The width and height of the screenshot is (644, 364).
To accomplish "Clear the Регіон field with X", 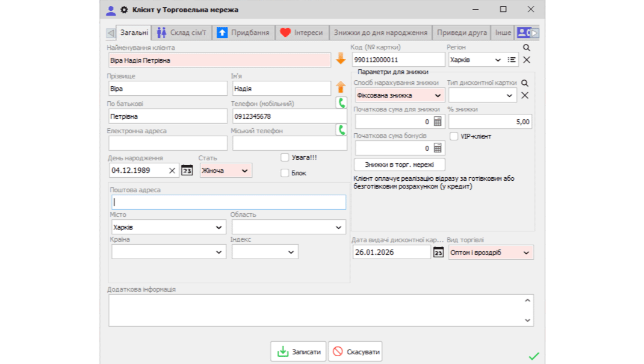I will [527, 60].
